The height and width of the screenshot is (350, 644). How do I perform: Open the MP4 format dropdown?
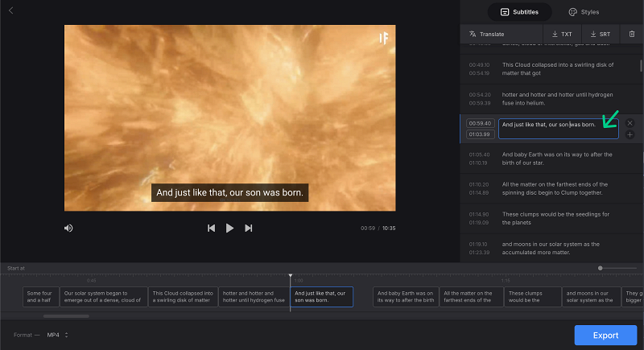coord(57,335)
